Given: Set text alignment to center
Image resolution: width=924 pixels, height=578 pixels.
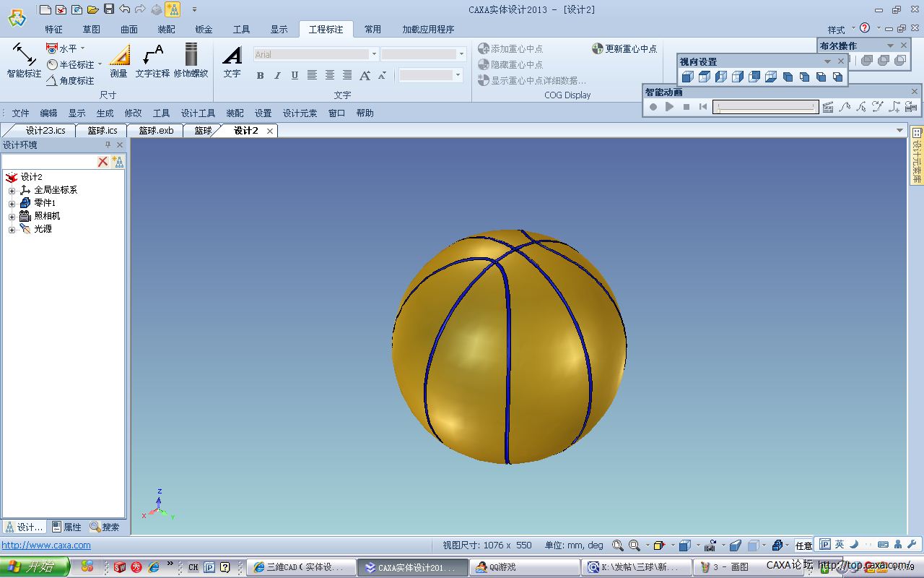Looking at the screenshot, I should [330, 75].
